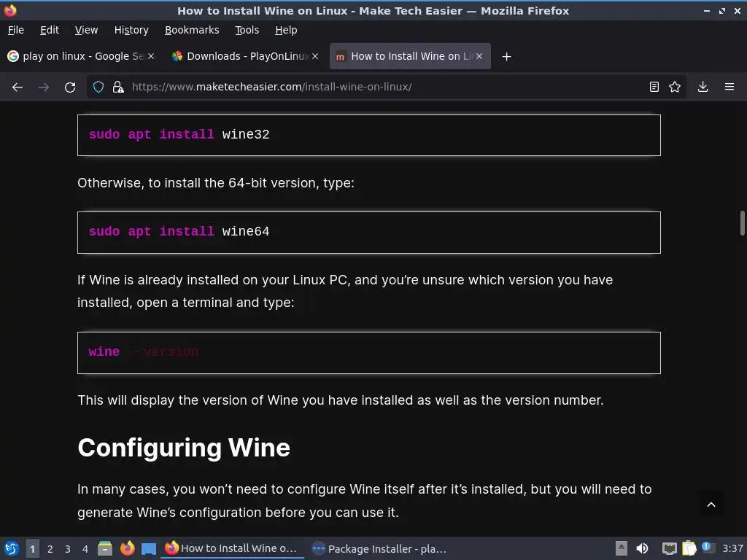Select the How to Install Wine tab
This screenshot has height=560, width=747.
pos(410,56)
